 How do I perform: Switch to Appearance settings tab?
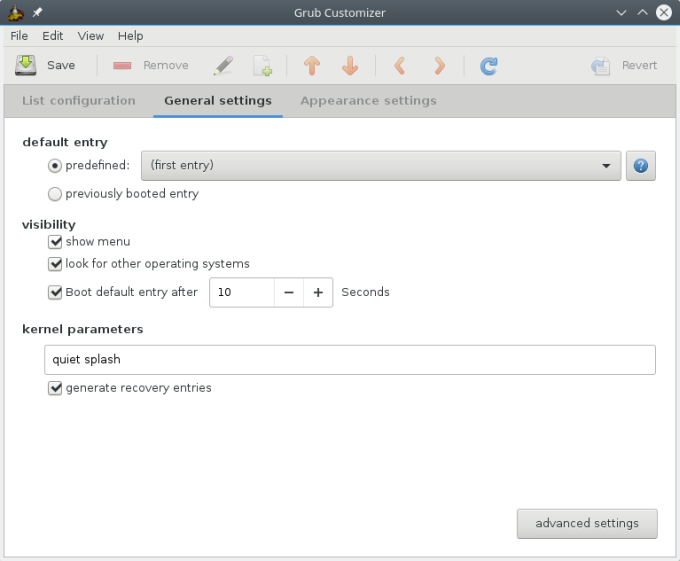point(368,101)
